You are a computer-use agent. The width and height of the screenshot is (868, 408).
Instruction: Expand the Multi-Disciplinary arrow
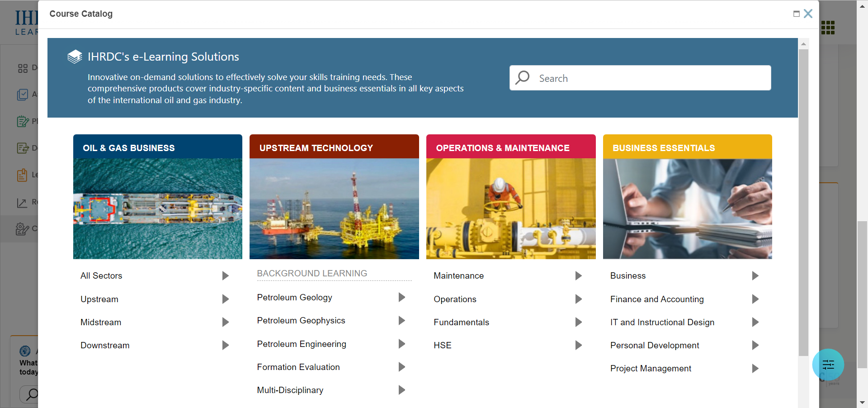tap(401, 390)
